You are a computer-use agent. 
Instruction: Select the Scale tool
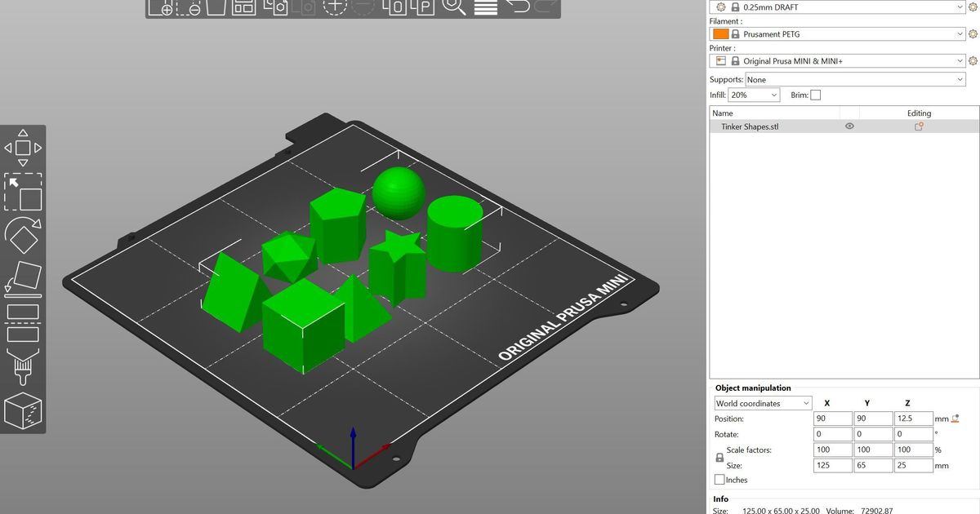(x=23, y=193)
